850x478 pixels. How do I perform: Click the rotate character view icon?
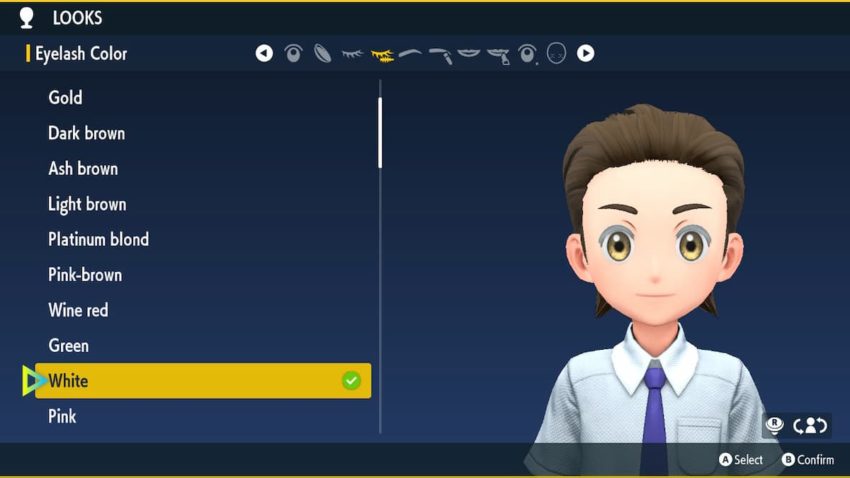click(x=810, y=425)
